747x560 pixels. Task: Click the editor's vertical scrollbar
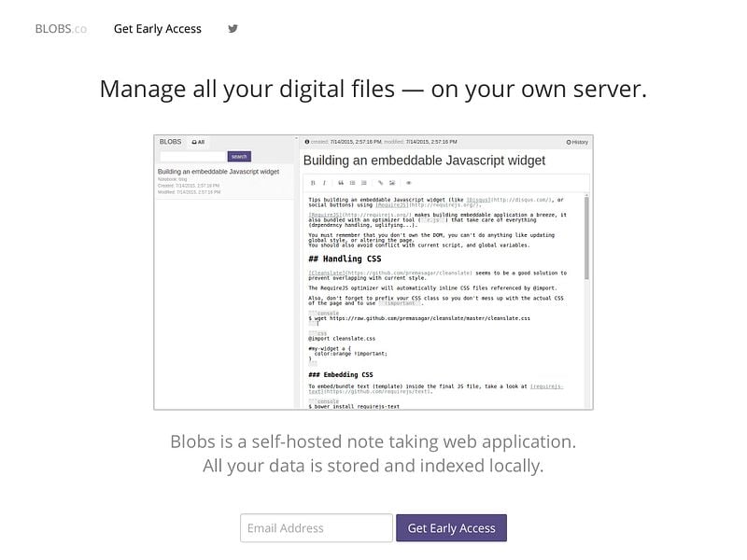point(586,238)
